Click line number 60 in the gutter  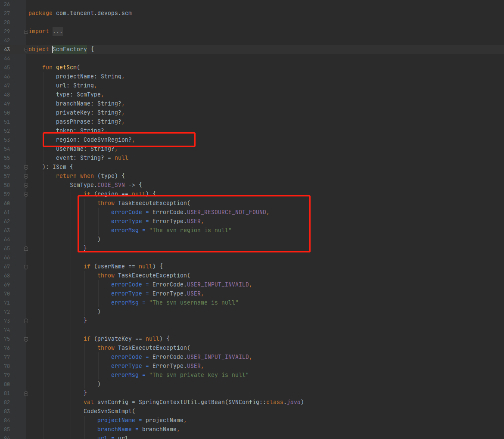coord(6,203)
